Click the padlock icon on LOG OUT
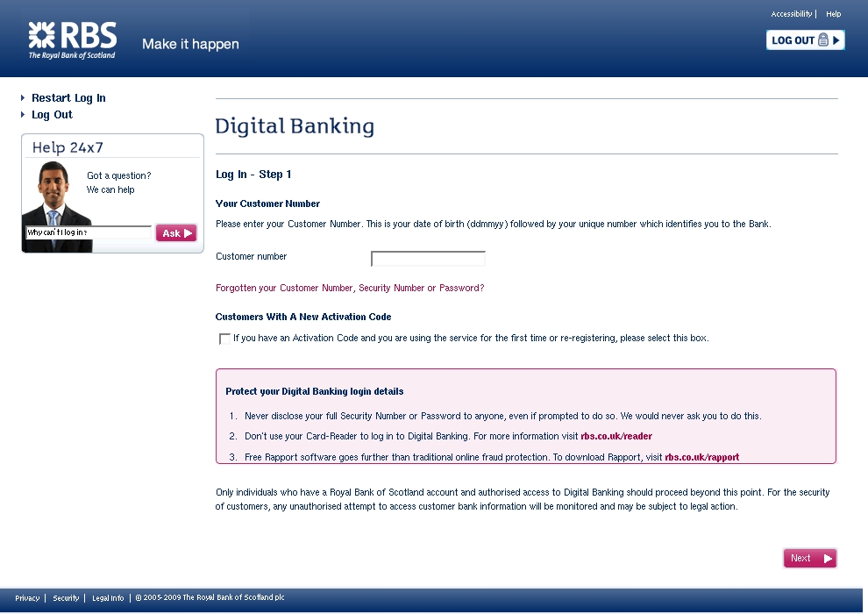 pyautogui.click(x=823, y=39)
